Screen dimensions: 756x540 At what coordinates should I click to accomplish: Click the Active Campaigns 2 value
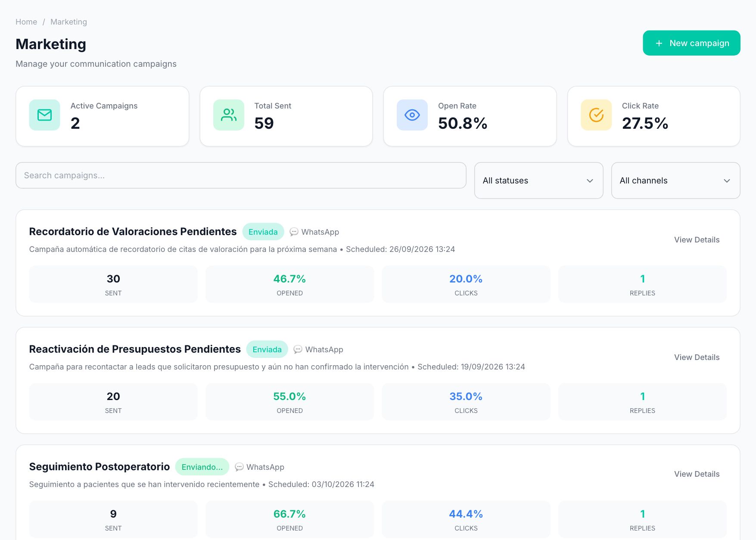click(75, 124)
